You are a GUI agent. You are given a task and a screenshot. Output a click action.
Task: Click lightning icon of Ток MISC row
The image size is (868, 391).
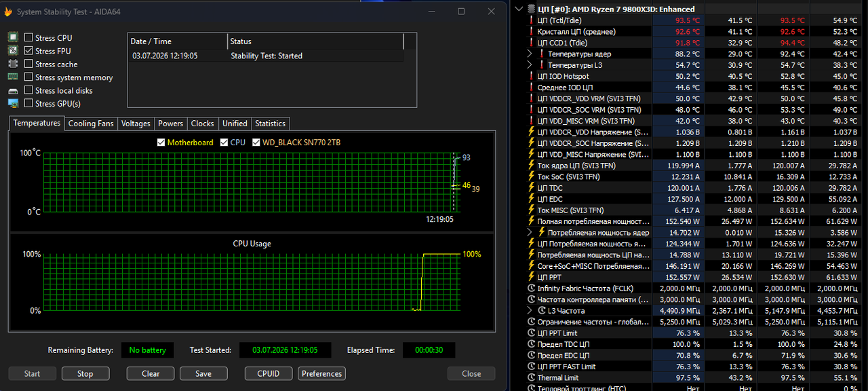click(x=532, y=210)
